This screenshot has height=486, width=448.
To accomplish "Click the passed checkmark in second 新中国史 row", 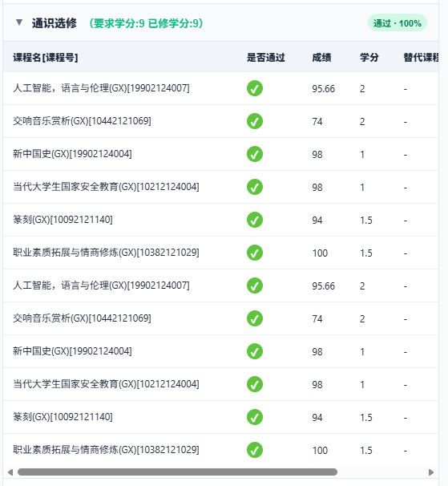I will pyautogui.click(x=255, y=351).
